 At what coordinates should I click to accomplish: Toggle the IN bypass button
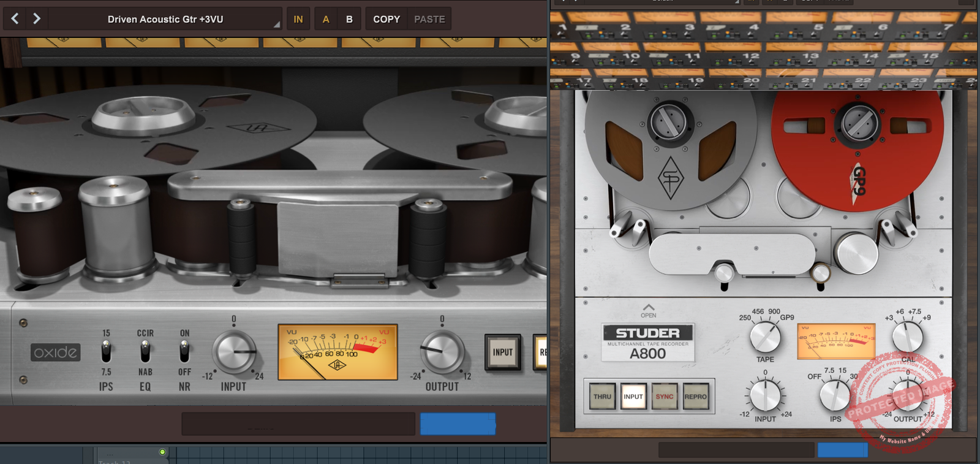click(298, 19)
